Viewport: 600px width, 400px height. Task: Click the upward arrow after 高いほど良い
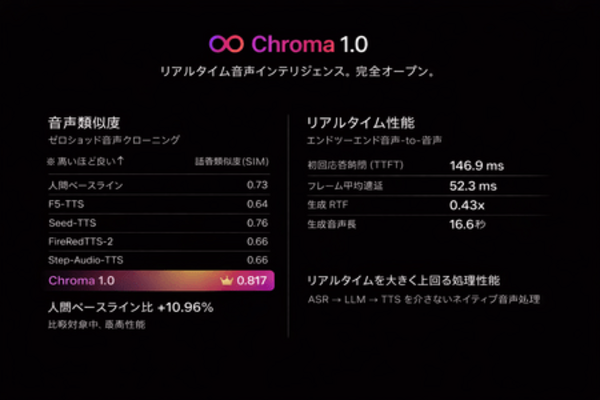coord(120,160)
